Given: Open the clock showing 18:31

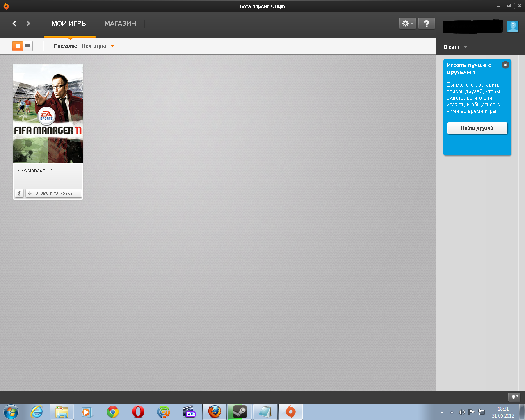Looking at the screenshot, I should [503, 412].
